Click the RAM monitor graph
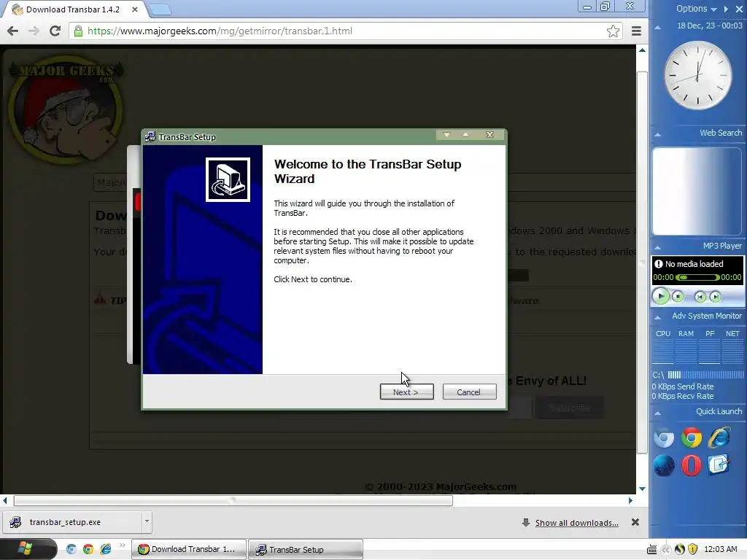The image size is (747, 560). click(686, 351)
